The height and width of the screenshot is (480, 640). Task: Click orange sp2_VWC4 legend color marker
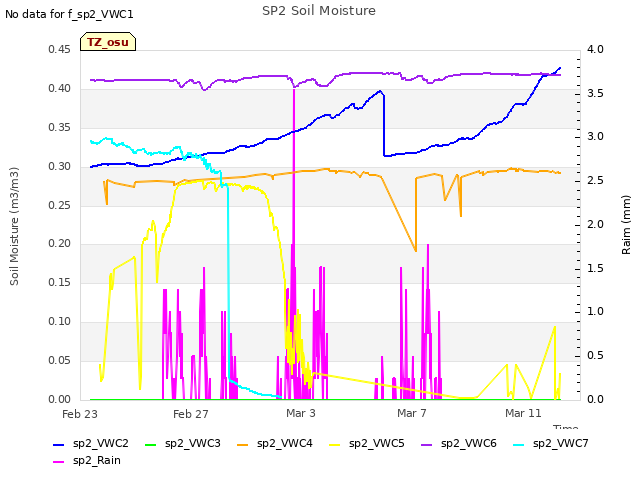pyautogui.click(x=242, y=444)
